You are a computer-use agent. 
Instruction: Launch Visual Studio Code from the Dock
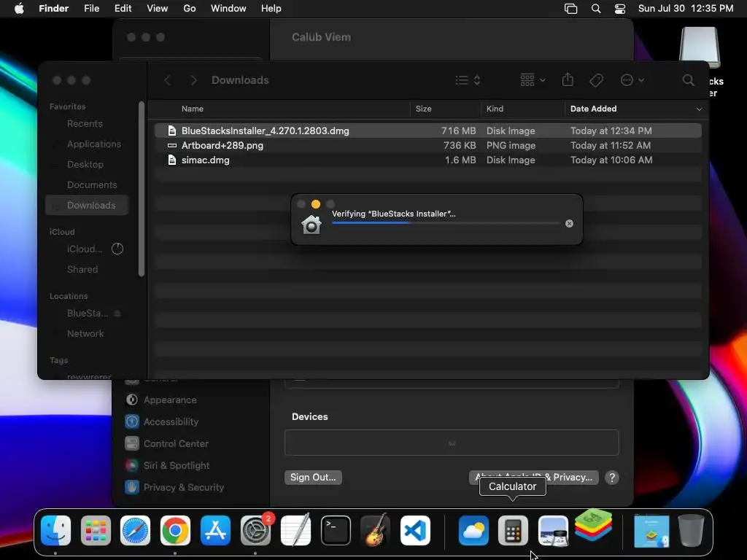(x=415, y=530)
